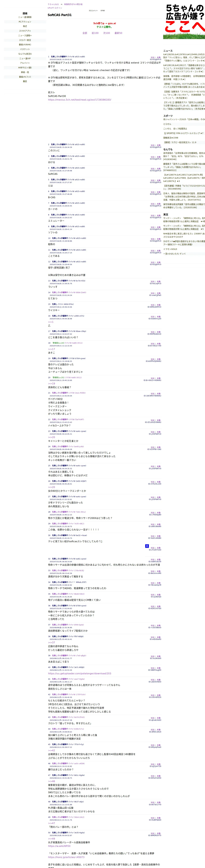Show 最新50 latest posts
The image size is (205, 868).
[118, 33]
